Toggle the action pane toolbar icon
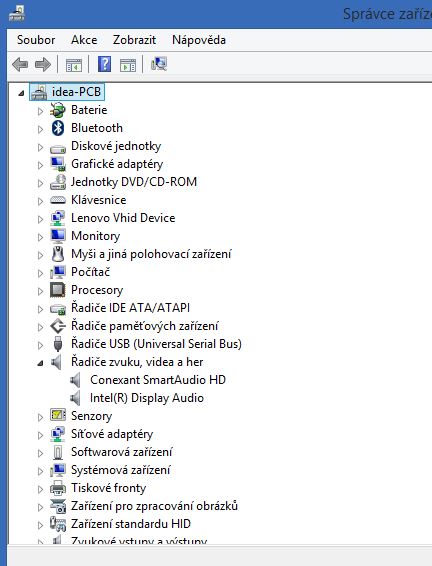 point(128,65)
